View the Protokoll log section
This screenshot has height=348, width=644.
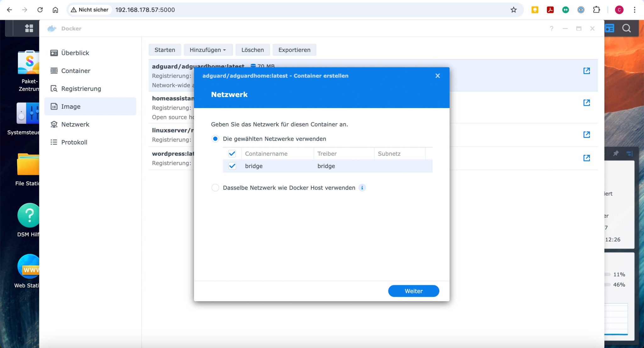coord(74,142)
